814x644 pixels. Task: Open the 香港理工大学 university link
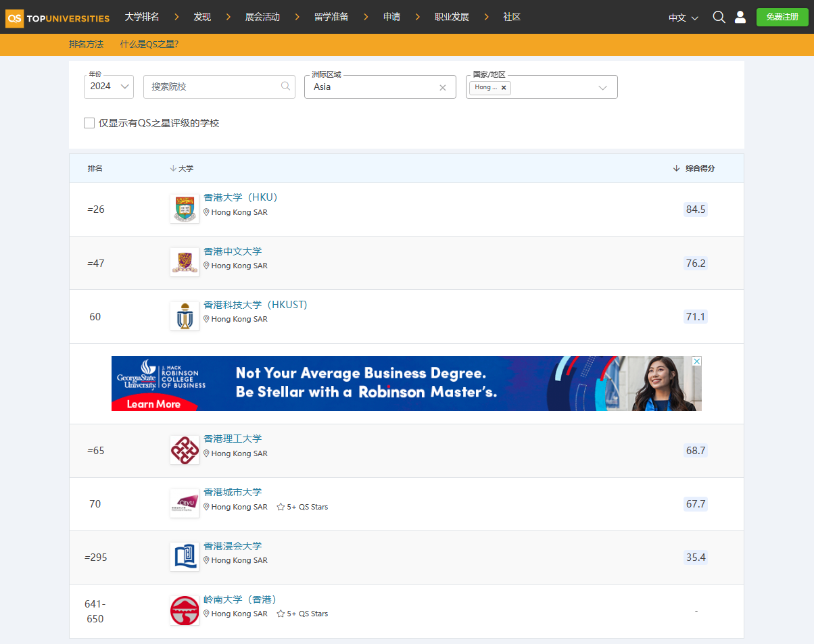tap(233, 439)
